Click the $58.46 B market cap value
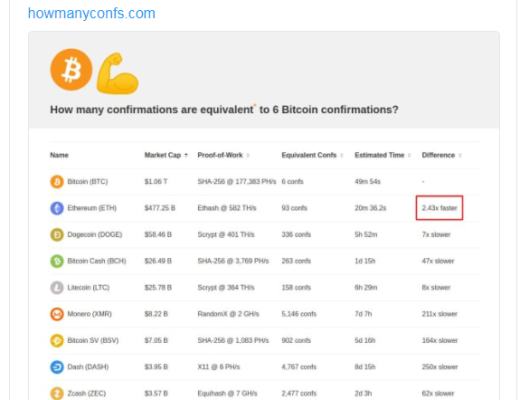The image size is (520, 400). [158, 235]
